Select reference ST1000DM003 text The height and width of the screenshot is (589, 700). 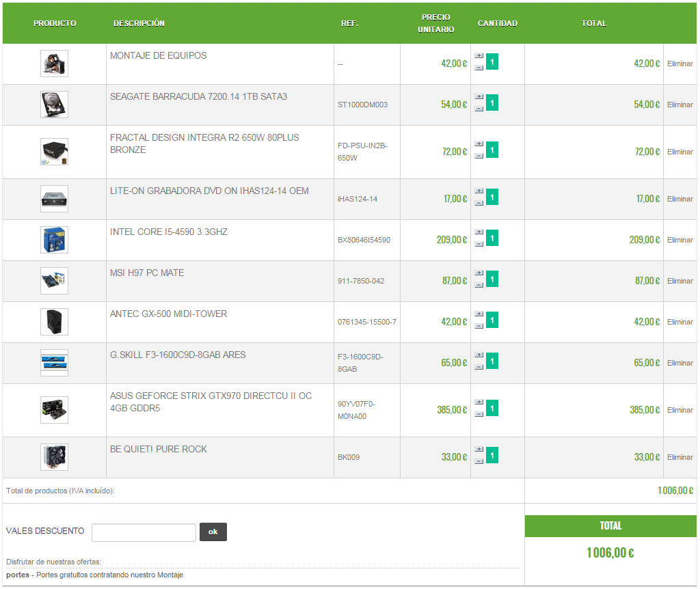pyautogui.click(x=362, y=105)
